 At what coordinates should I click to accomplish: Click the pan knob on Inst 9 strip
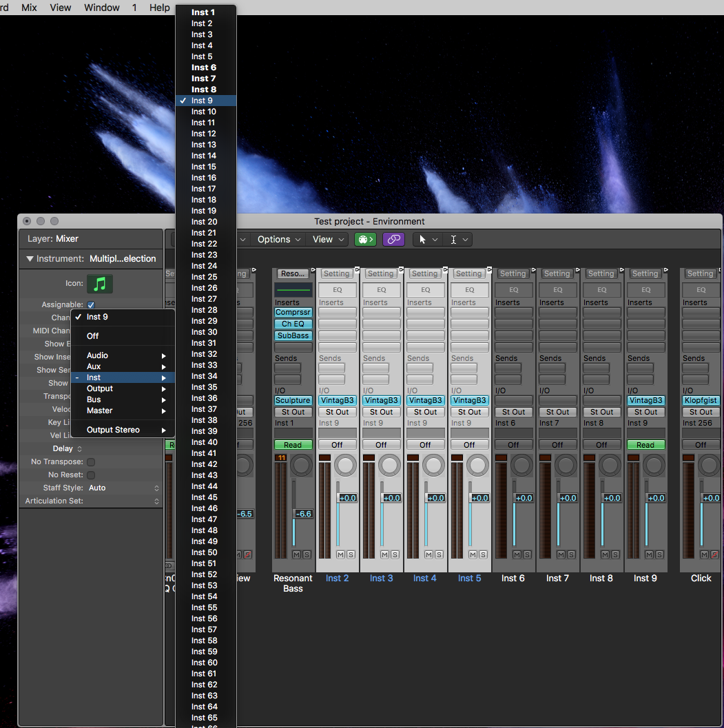click(x=654, y=465)
